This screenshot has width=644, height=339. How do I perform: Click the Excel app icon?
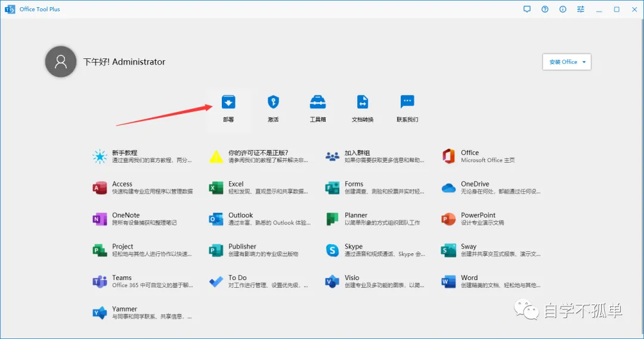point(216,188)
